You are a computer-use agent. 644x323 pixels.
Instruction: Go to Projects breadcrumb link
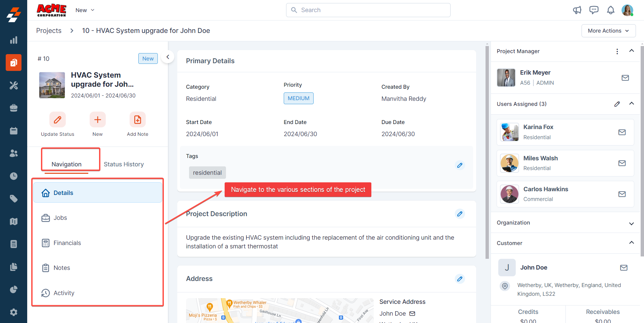pyautogui.click(x=49, y=31)
